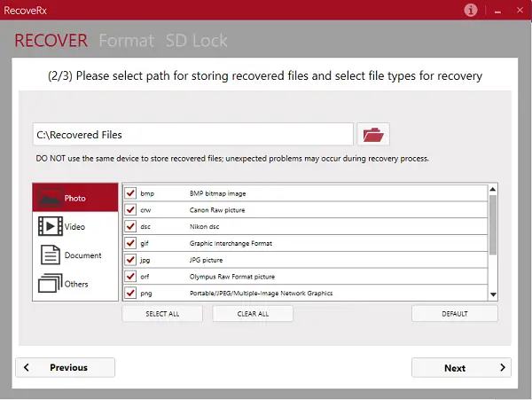Go back with Previous button
Viewport: 532px width, 400px height.
(65, 367)
